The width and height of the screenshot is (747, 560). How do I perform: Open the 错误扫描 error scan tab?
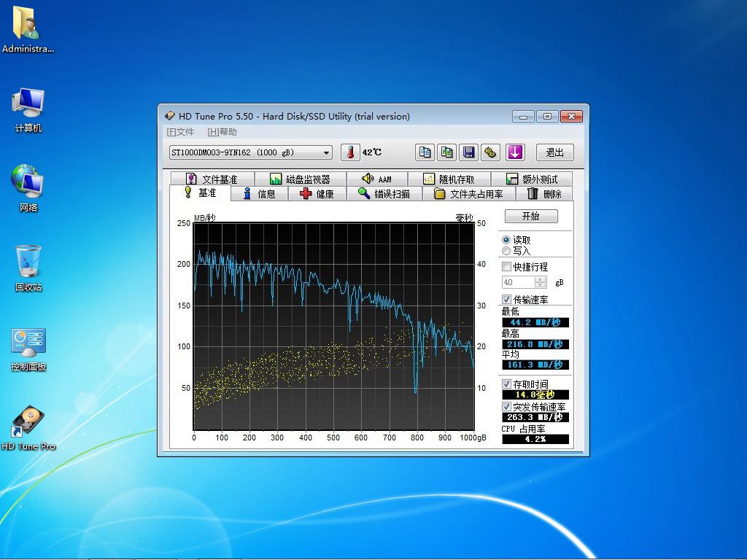point(384,194)
